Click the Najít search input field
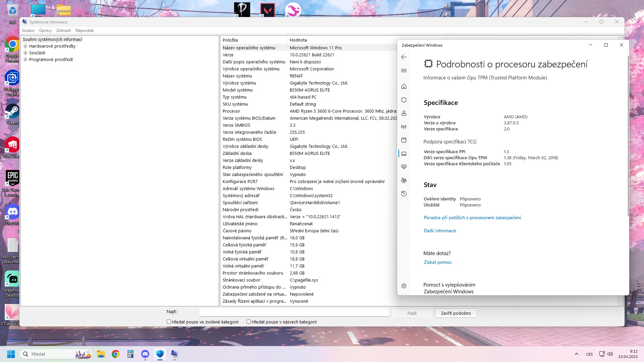The width and height of the screenshot is (644, 362). point(294,312)
